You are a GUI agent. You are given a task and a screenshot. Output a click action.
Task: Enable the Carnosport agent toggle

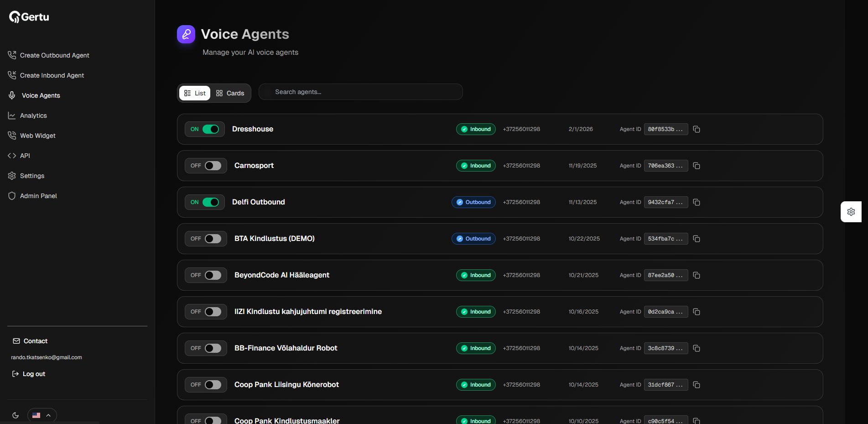[x=213, y=166]
